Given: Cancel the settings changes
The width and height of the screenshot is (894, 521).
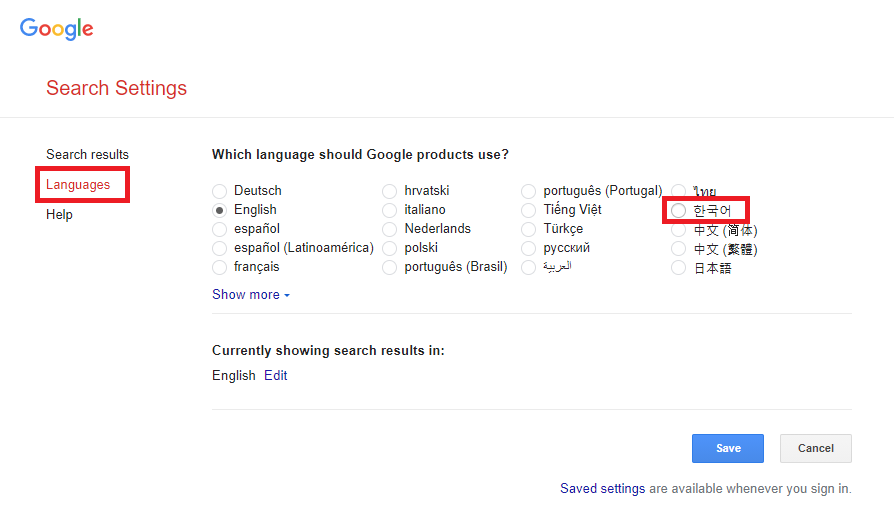Looking at the screenshot, I should click(816, 449).
